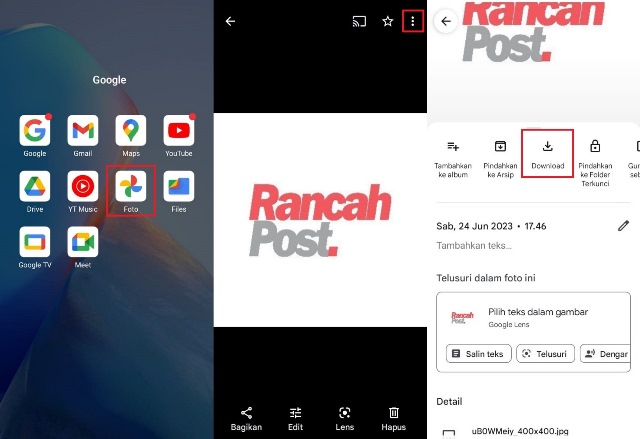Image resolution: width=640 pixels, height=439 pixels.
Task: Tap Hapus to delete the photo
Action: click(x=393, y=419)
